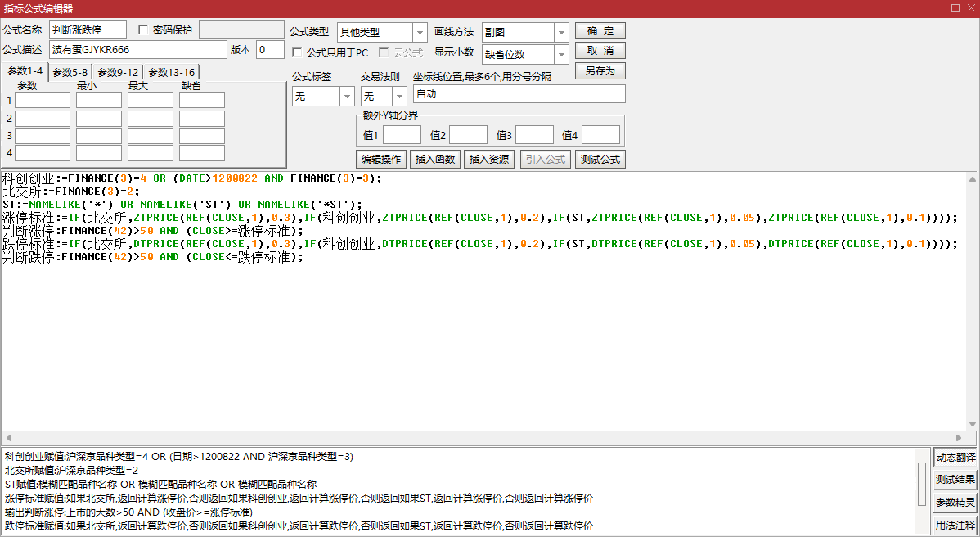Click the 取消 button
This screenshot has height=537, width=980.
point(600,51)
